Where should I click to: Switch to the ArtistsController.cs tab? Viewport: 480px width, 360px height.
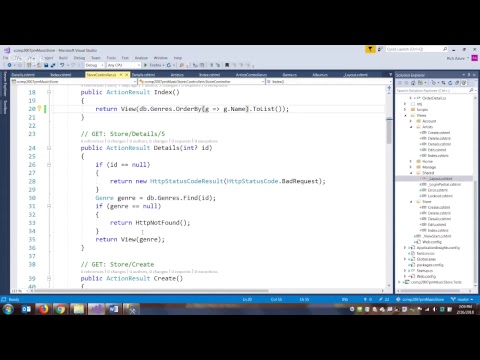251,75
